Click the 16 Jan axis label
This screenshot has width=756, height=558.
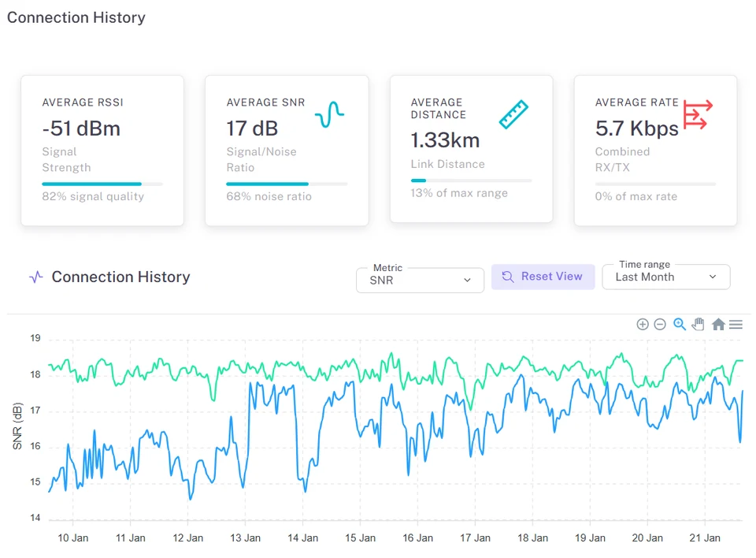[x=417, y=538]
